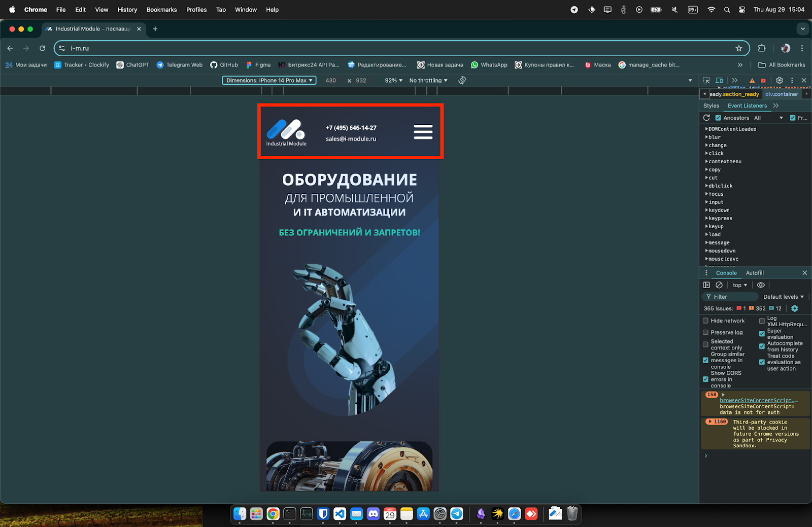Open the Default levels dropdown
The image size is (812, 527).
[x=784, y=297]
